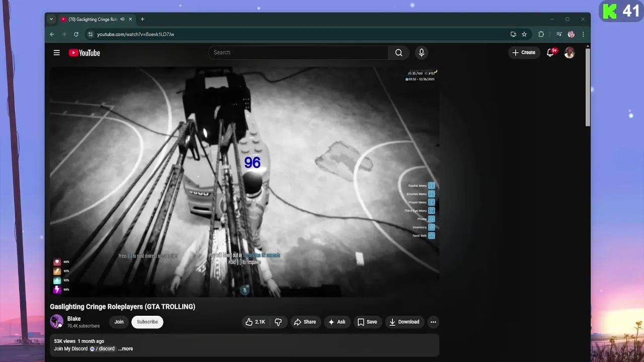This screenshot has height=362, width=644.
Task: View site information icon in address bar
Action: click(x=91, y=34)
